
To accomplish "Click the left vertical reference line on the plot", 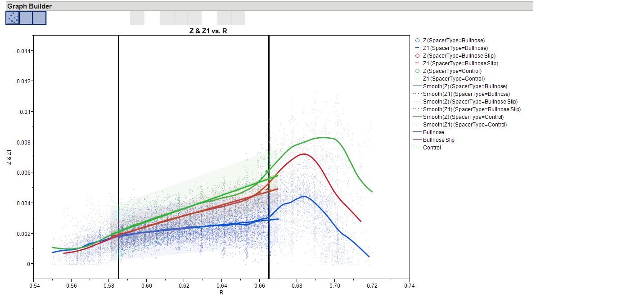I will tap(119, 158).
